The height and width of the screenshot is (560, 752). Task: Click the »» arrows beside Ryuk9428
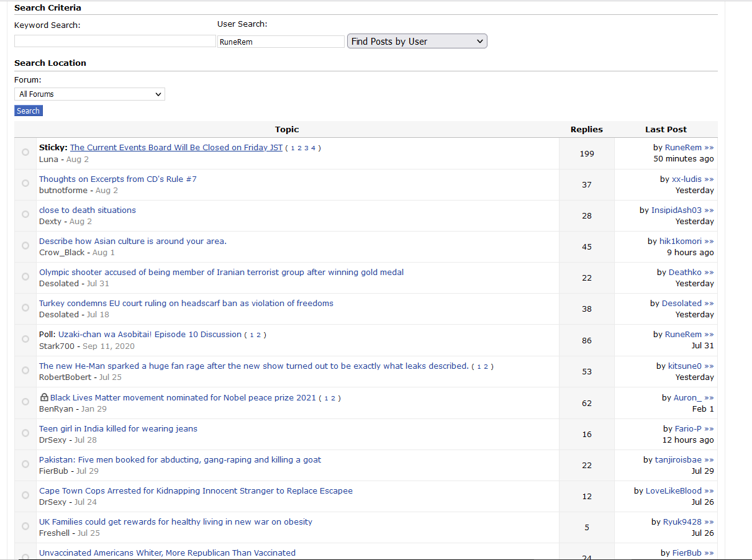point(709,522)
